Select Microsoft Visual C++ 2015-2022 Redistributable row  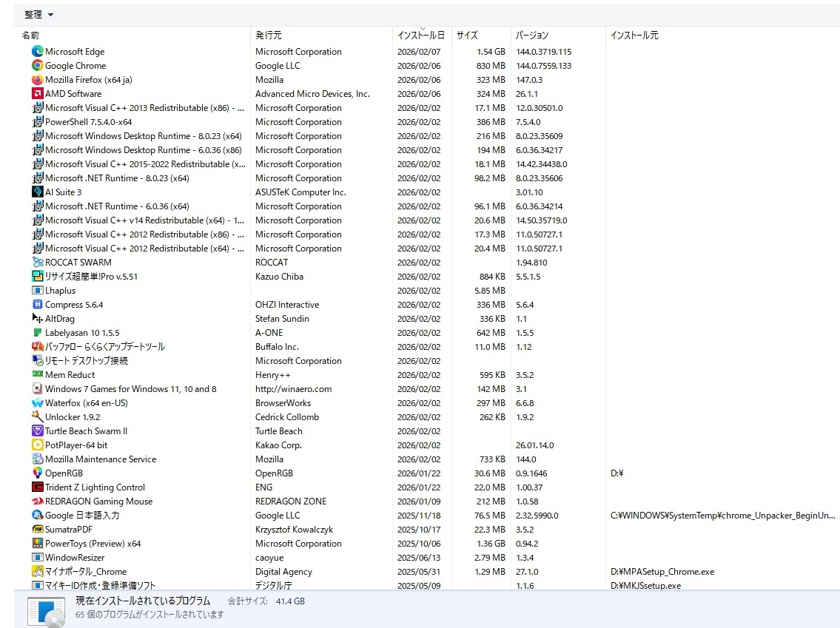145,163
